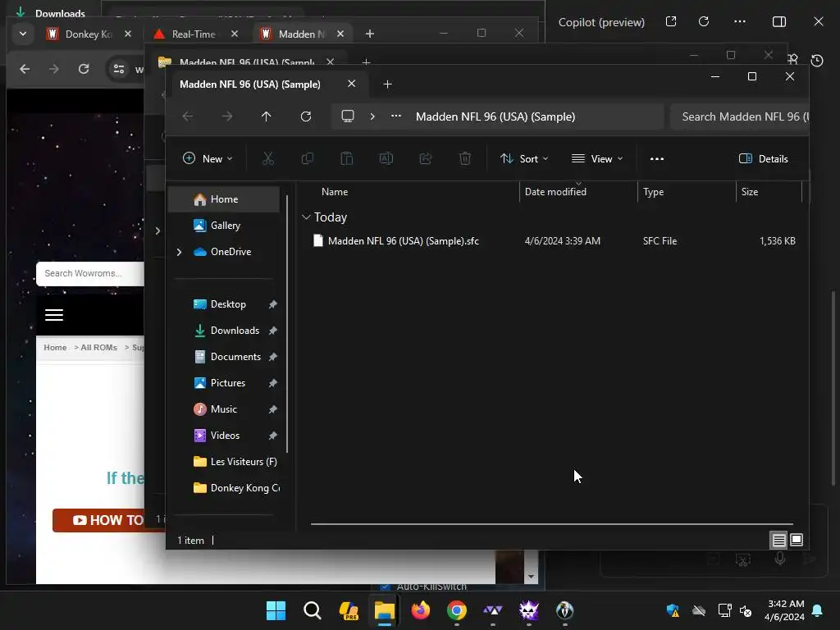The width and height of the screenshot is (840, 630).
Task: Open the New dropdown in Explorer
Action: [x=208, y=158]
